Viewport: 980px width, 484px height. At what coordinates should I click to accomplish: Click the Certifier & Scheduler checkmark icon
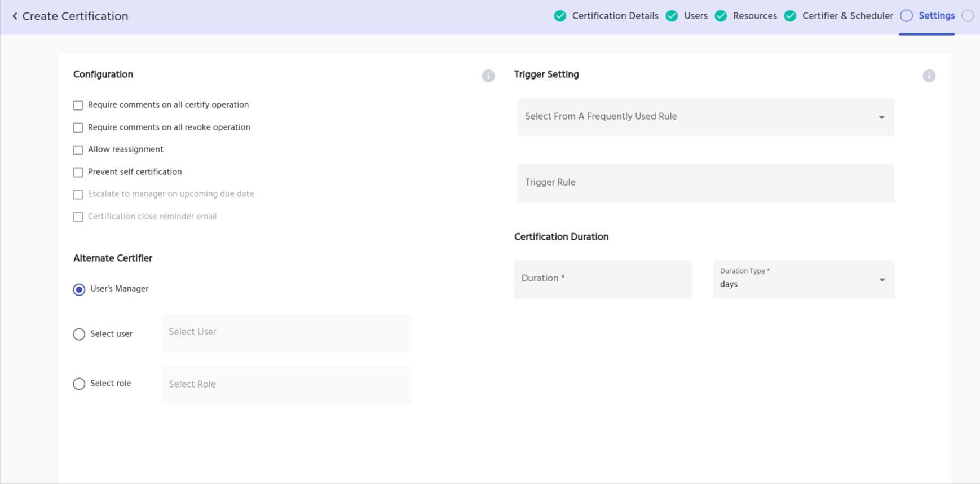[x=790, y=16]
